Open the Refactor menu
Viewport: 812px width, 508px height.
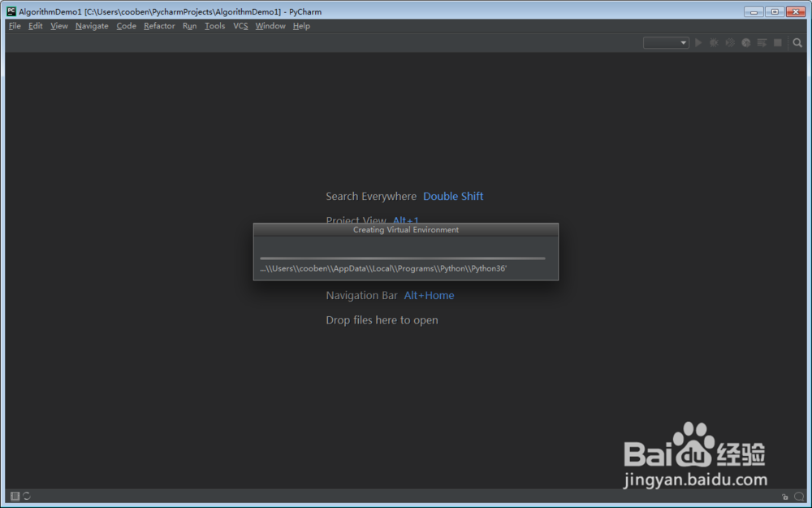click(159, 26)
